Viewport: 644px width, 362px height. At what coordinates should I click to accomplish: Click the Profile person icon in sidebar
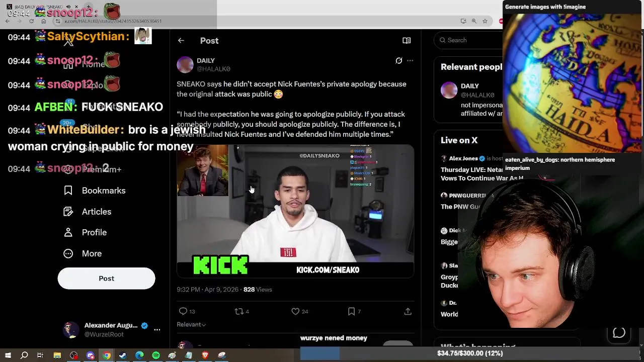click(x=68, y=233)
